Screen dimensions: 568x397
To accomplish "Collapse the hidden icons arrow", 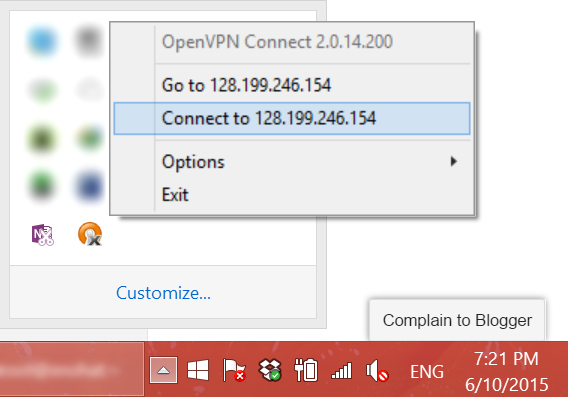I will coord(163,370).
